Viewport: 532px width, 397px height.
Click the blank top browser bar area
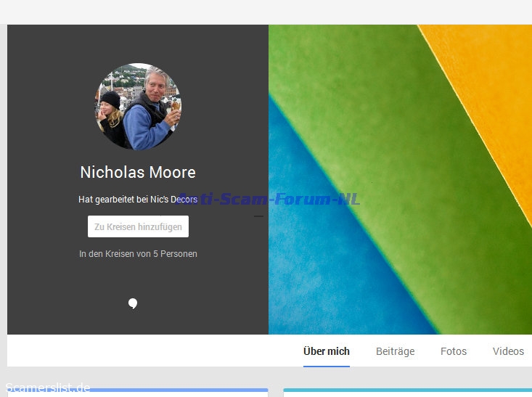(x=266, y=12)
